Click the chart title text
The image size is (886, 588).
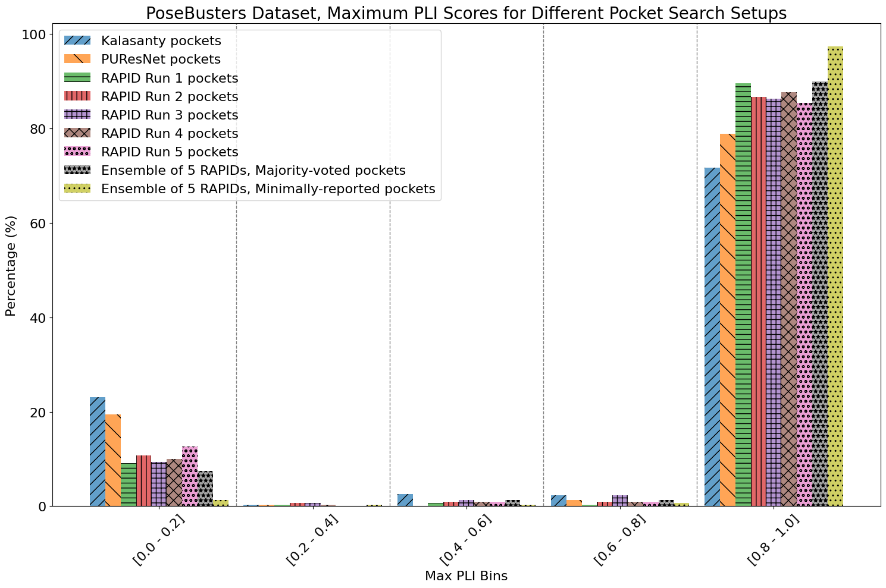click(x=443, y=13)
